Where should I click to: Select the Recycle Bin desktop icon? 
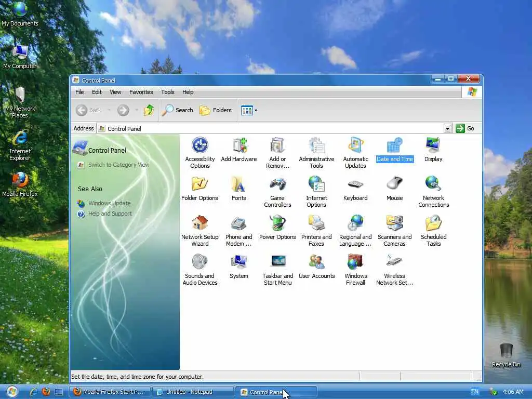[x=506, y=355]
